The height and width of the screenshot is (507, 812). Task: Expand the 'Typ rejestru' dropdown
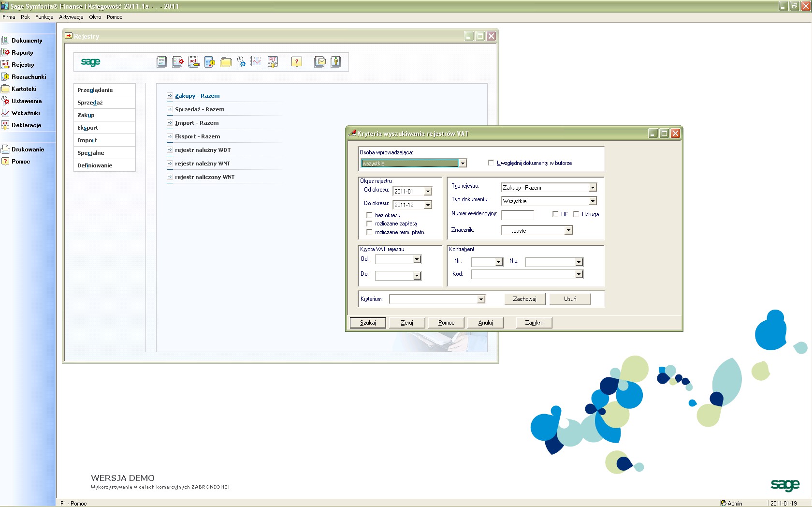tap(593, 188)
